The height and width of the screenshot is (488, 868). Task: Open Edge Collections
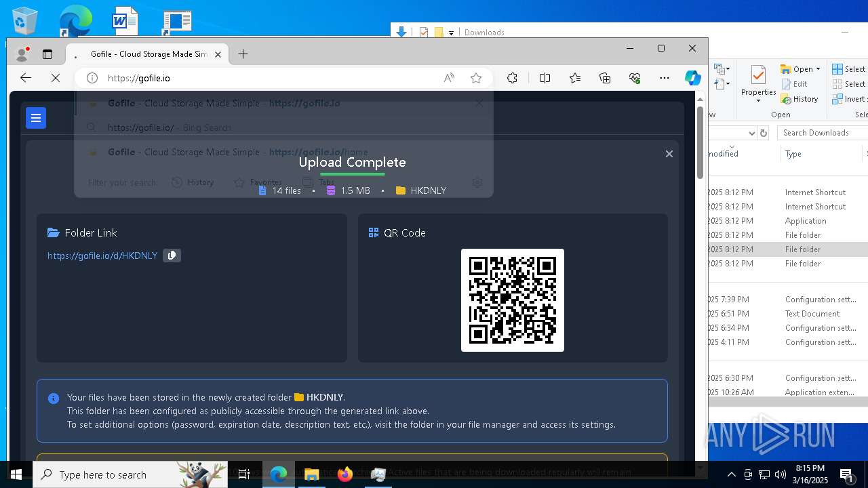pos(605,78)
